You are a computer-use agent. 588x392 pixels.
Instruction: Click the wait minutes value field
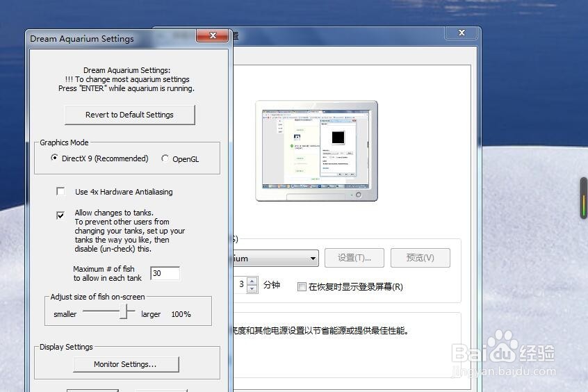(x=240, y=285)
